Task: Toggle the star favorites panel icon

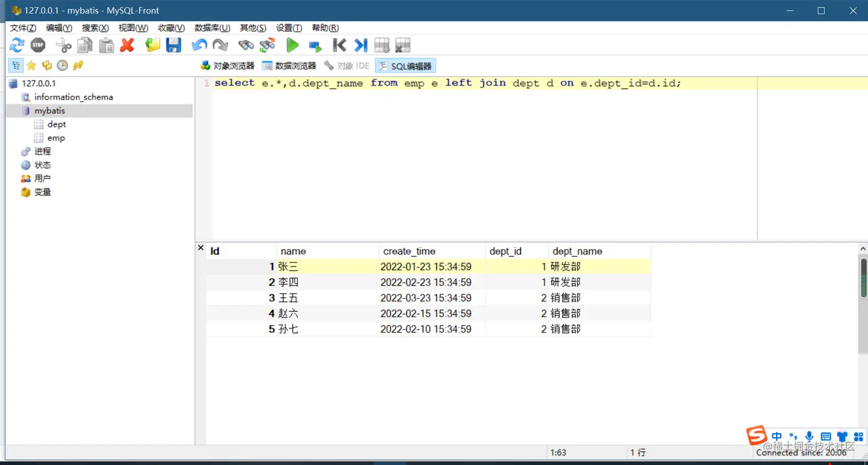Action: tap(31, 65)
